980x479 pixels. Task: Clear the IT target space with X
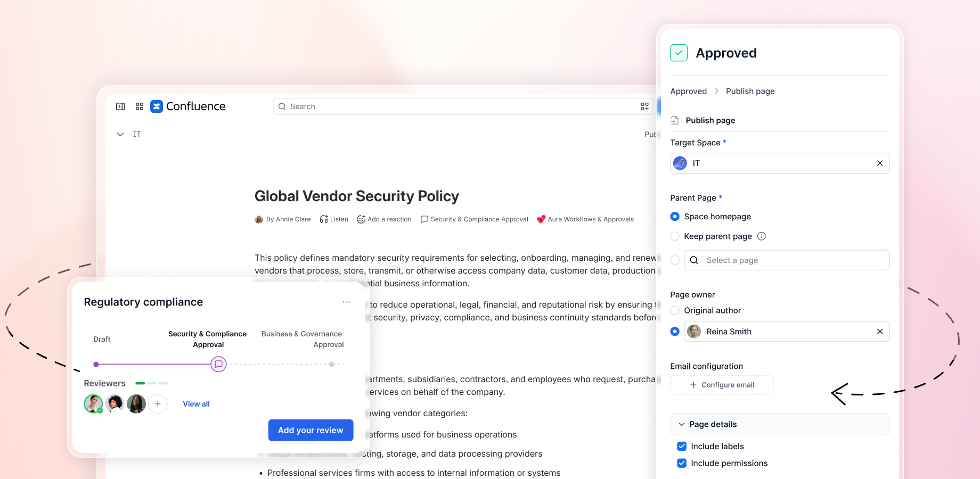880,163
